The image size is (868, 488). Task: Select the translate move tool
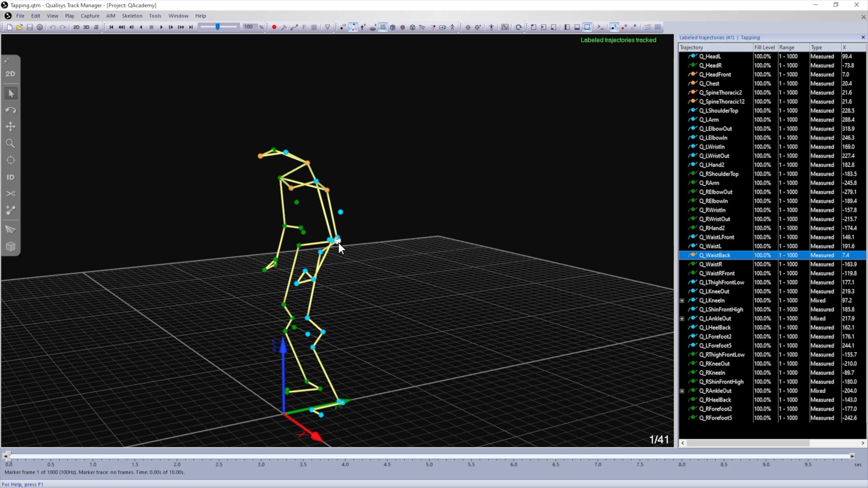pyautogui.click(x=10, y=127)
